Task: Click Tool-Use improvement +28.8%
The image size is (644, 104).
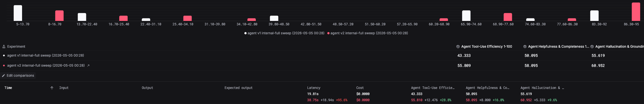Action: pyautogui.click(x=446, y=100)
